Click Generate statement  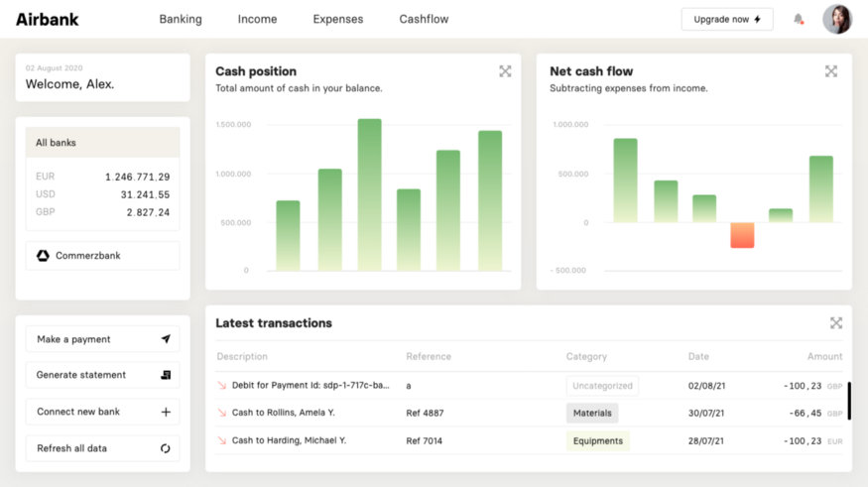point(103,375)
